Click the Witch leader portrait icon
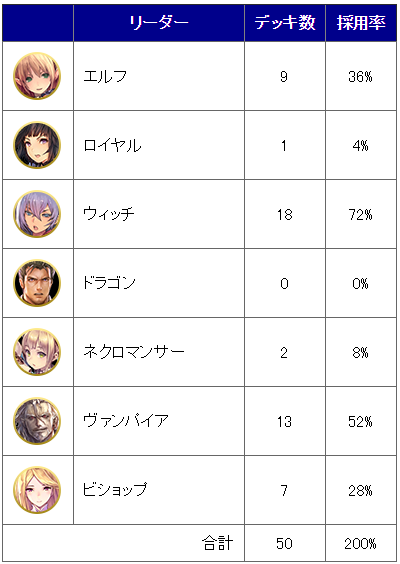The height and width of the screenshot is (564, 400). (37, 214)
